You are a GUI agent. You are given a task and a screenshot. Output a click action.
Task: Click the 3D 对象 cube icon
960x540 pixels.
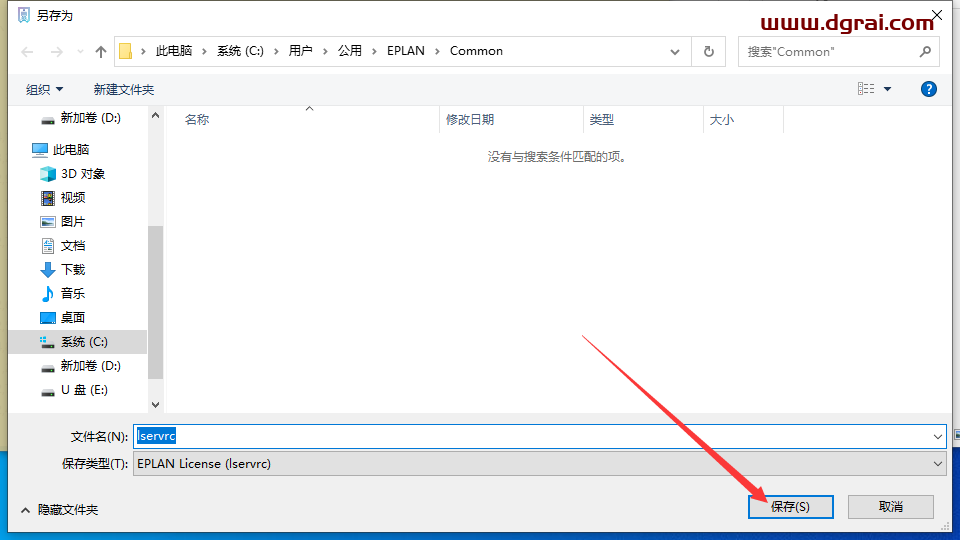point(48,174)
